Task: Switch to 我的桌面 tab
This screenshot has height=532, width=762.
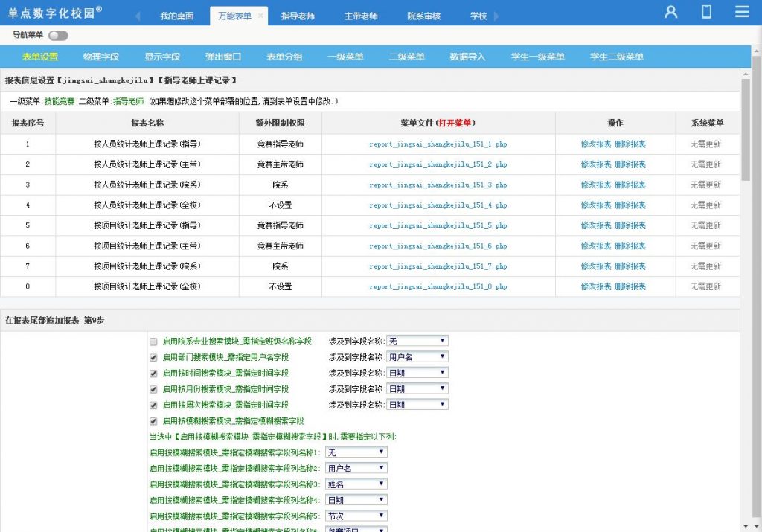Action: pos(177,16)
